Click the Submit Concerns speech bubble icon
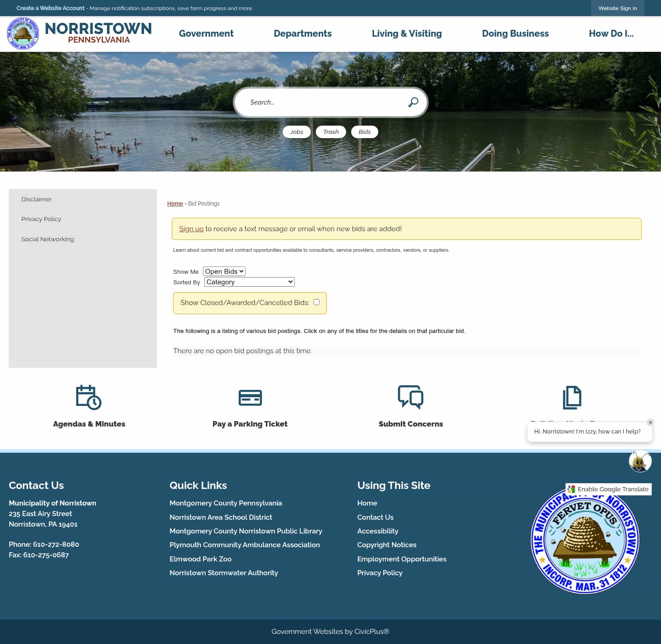This screenshot has width=661, height=644. tap(411, 397)
